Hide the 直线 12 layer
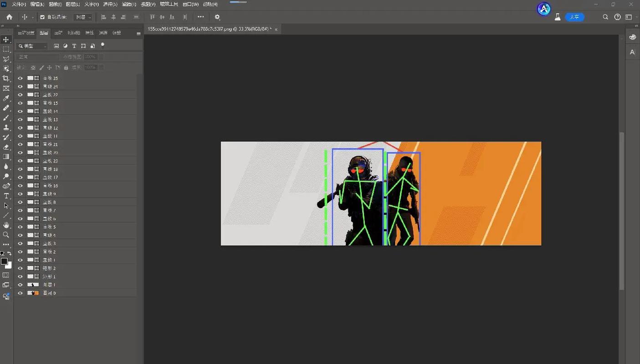Viewport: 640px width, 364px height. [20, 128]
